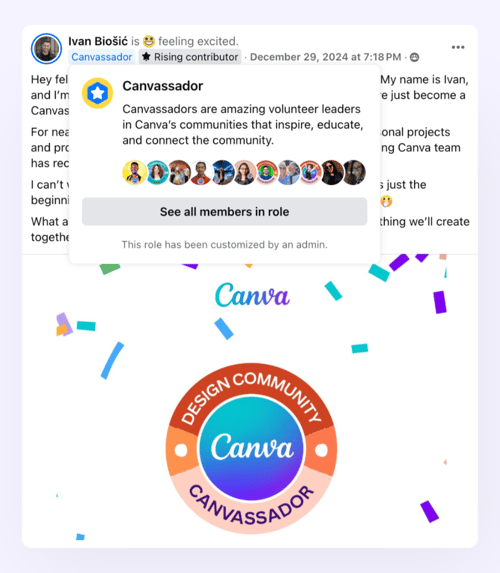Open the first member avatar with the yellow background
The width and height of the screenshot is (500, 573).
135,172
